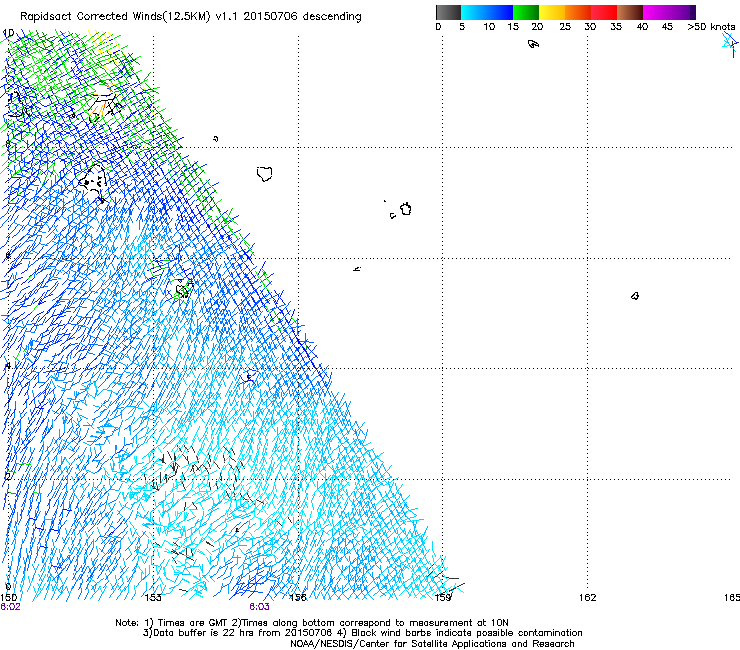Click the purple time stamp '6:02'
This screenshot has width=740, height=650.
click(10, 607)
